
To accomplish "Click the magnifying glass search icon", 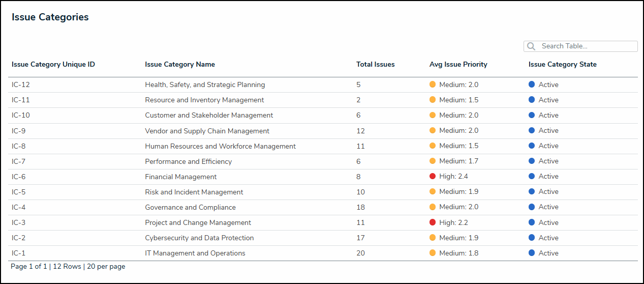I will pyautogui.click(x=531, y=46).
